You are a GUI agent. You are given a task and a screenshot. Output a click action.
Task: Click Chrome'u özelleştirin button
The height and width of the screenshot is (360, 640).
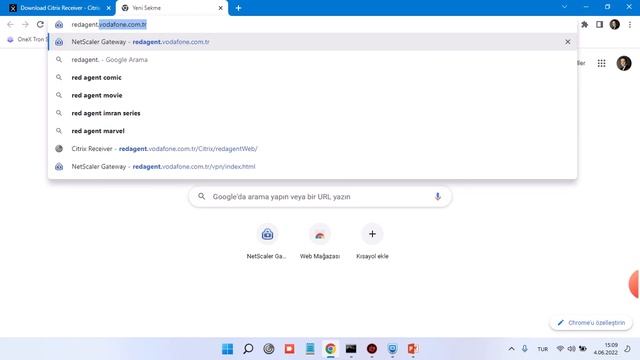pos(591,322)
